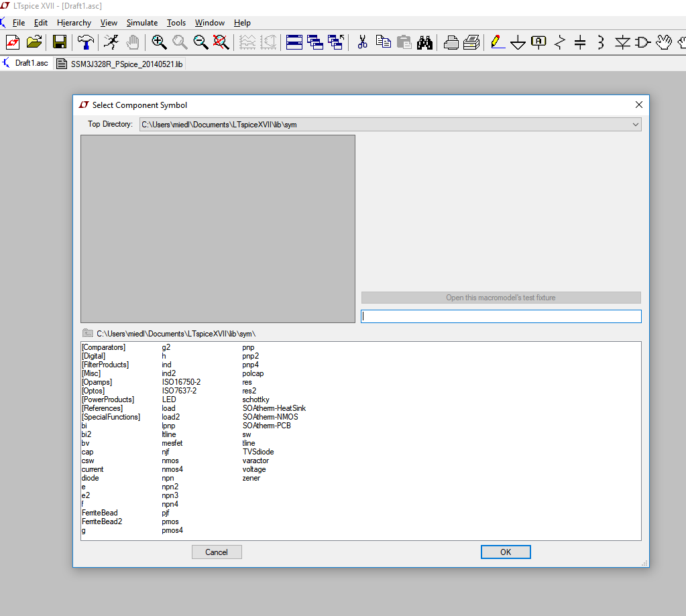Select the voltage symbol in list

253,469
